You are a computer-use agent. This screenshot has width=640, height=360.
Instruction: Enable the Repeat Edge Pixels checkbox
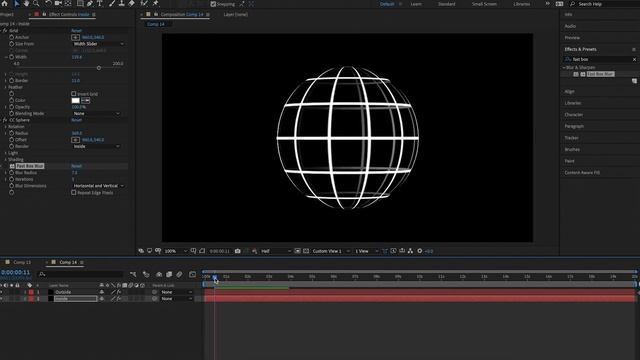[x=74, y=193]
